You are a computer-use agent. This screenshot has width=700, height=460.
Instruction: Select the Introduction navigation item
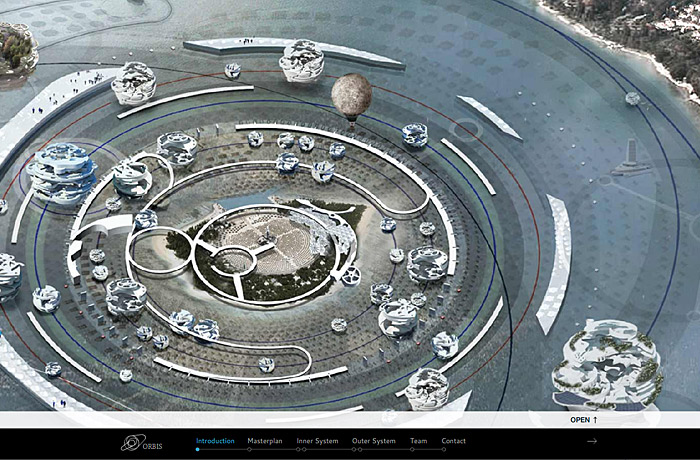click(215, 441)
